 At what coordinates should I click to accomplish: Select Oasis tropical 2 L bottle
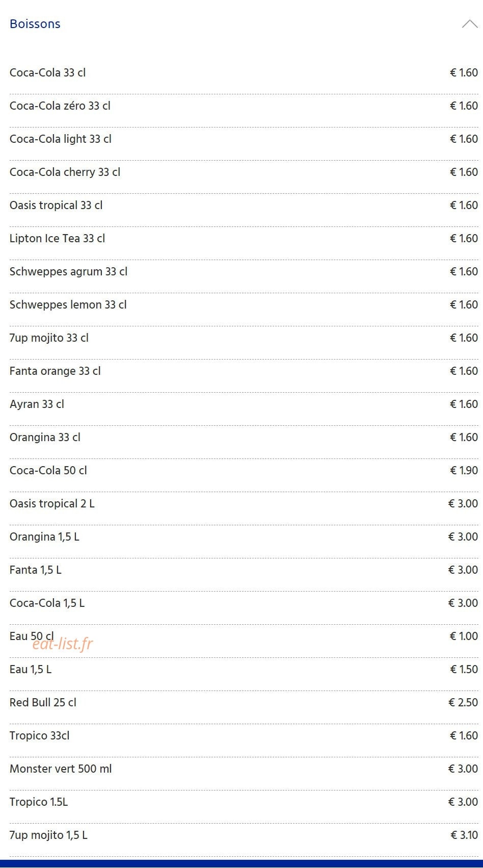[244, 504]
